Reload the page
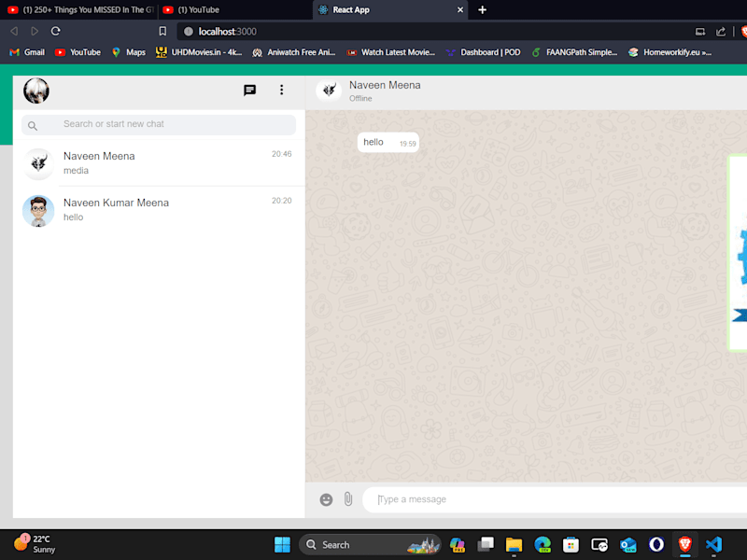Viewport: 747px width, 560px height. click(56, 32)
